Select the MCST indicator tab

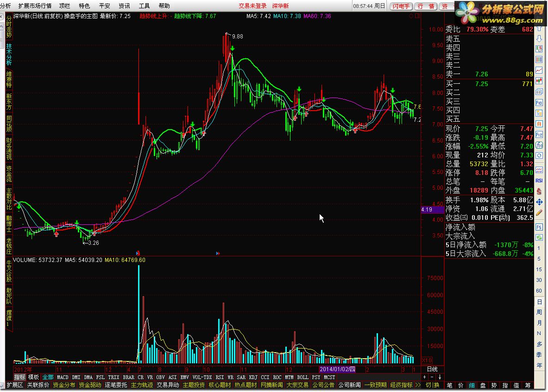[x=329, y=377]
